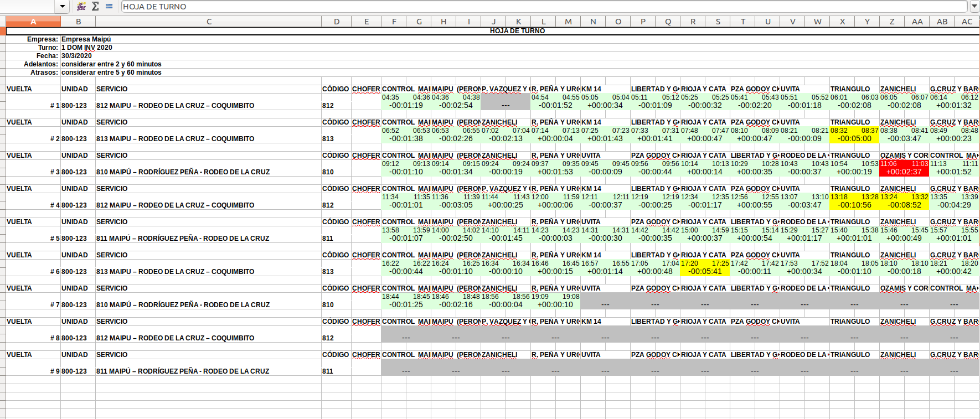The height and width of the screenshot is (419, 980).
Task: Click the red +00:02:37 cell
Action: [904, 172]
